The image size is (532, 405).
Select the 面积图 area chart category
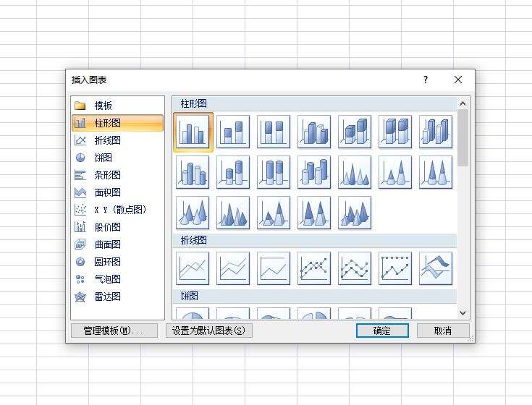point(117,192)
